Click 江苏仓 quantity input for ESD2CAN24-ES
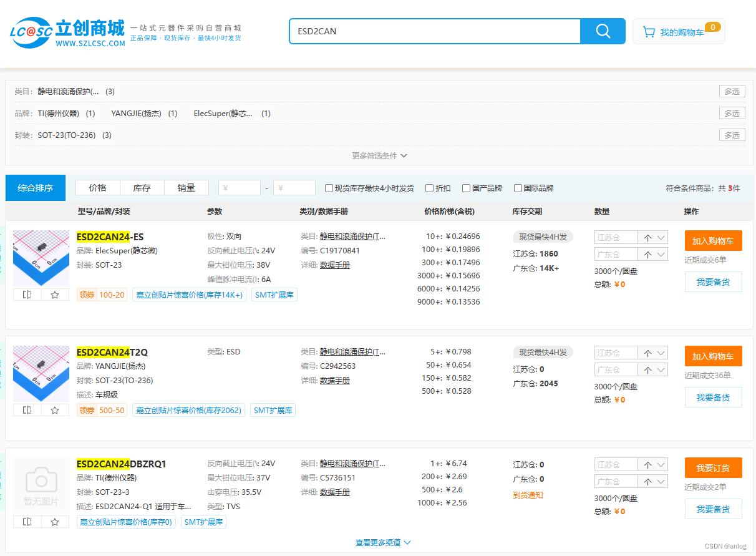756x556 pixels. (616, 237)
